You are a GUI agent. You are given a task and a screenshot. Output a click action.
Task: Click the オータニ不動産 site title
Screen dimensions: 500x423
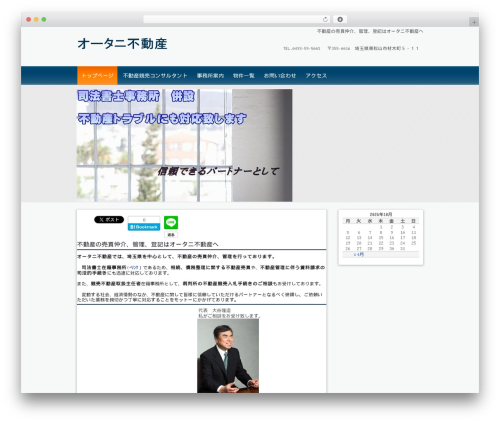pos(122,44)
